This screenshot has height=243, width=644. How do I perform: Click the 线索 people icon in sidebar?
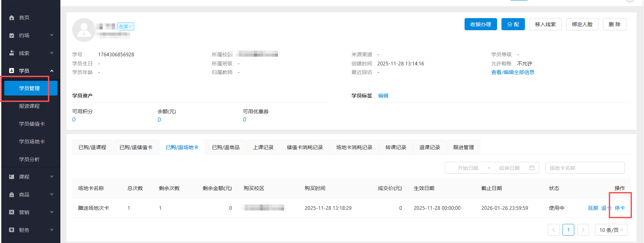[x=12, y=53]
